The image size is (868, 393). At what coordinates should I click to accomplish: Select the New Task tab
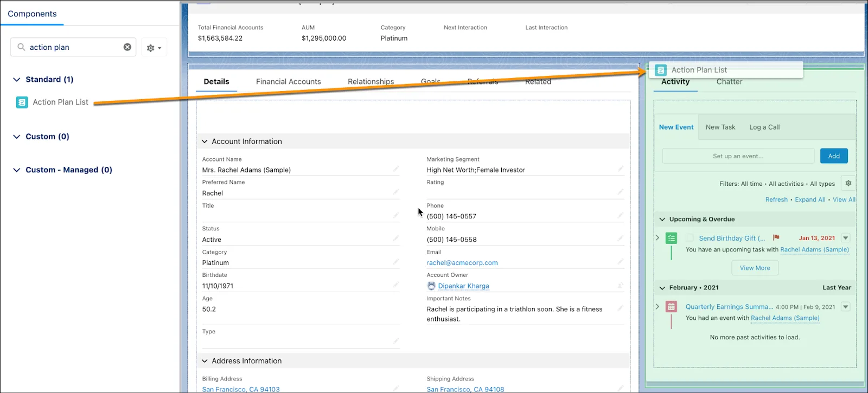(720, 127)
